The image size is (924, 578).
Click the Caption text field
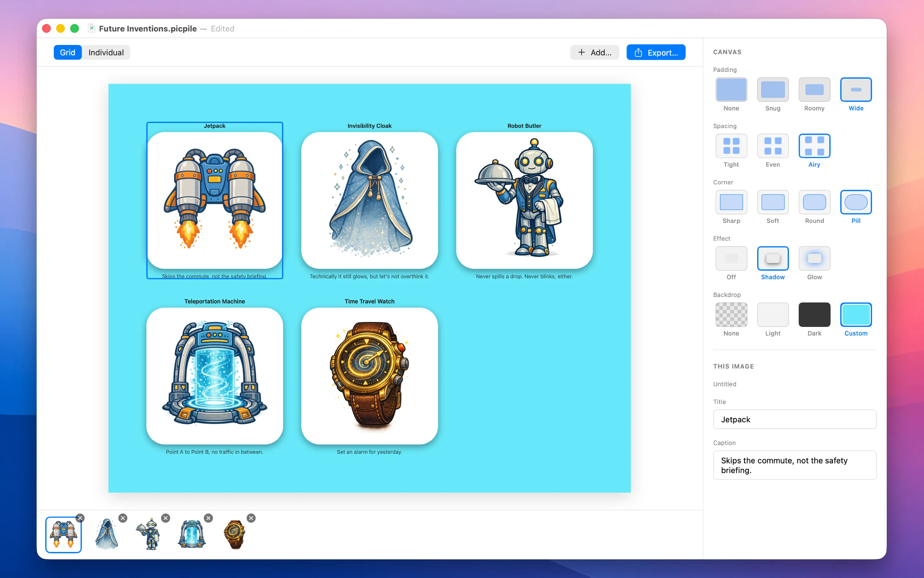[795, 465]
